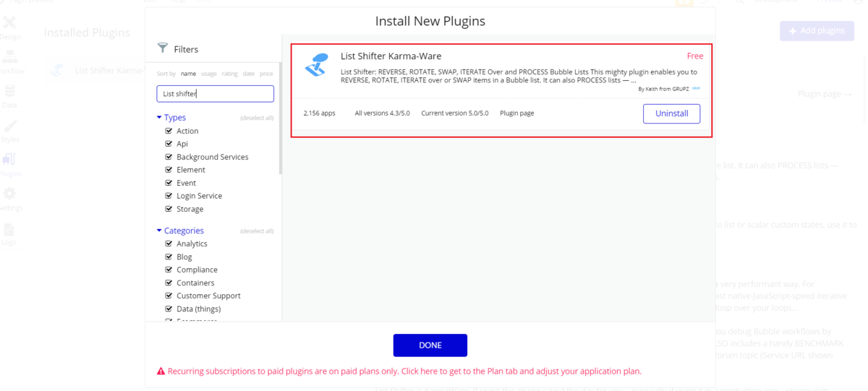868x391 pixels.
Task: Click the List Shifter Karma-Ware title
Action: 391,56
